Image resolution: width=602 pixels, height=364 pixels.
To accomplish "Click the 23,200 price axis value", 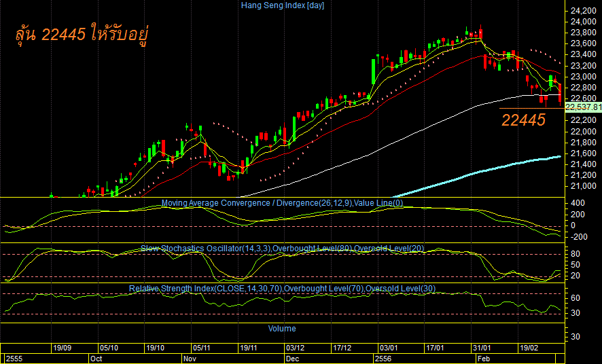I will (583, 66).
